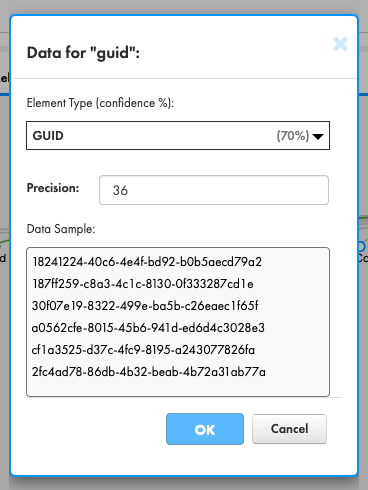Select sample row starting with 187ff259-c8a3
Viewport: 368px width, 490px height.
pos(143,284)
